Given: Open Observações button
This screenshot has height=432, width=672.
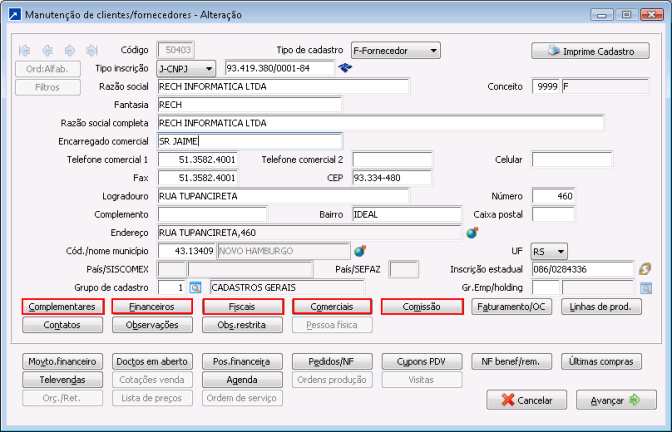Looking at the screenshot, I should click(152, 325).
